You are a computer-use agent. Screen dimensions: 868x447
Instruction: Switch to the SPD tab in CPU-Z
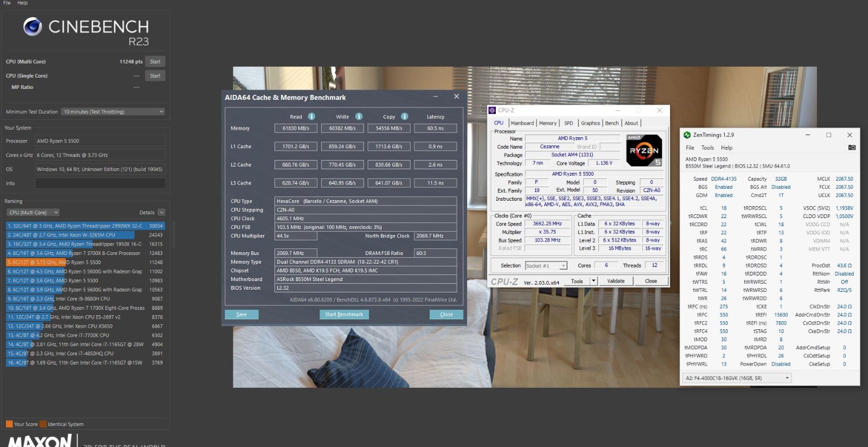568,123
